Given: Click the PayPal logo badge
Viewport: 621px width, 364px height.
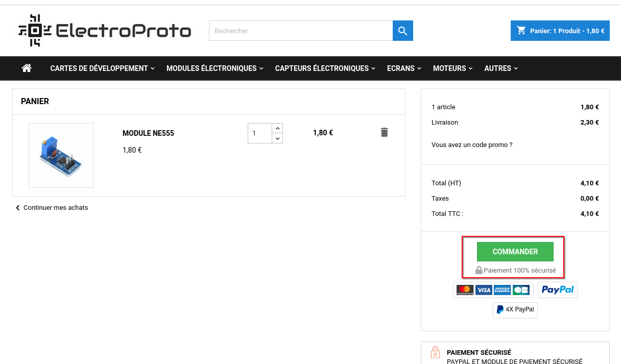Looking at the screenshot, I should click(558, 290).
